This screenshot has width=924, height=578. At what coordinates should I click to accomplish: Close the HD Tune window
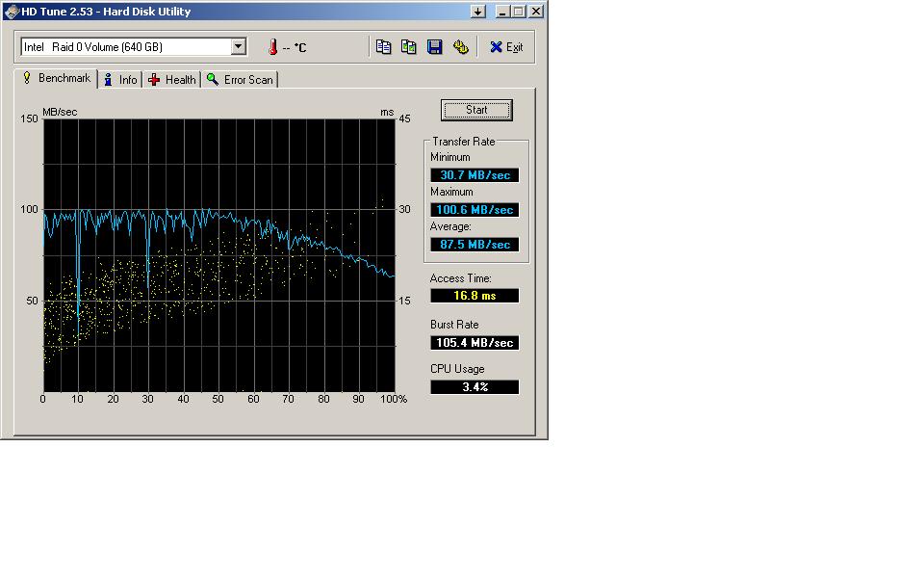click(536, 12)
